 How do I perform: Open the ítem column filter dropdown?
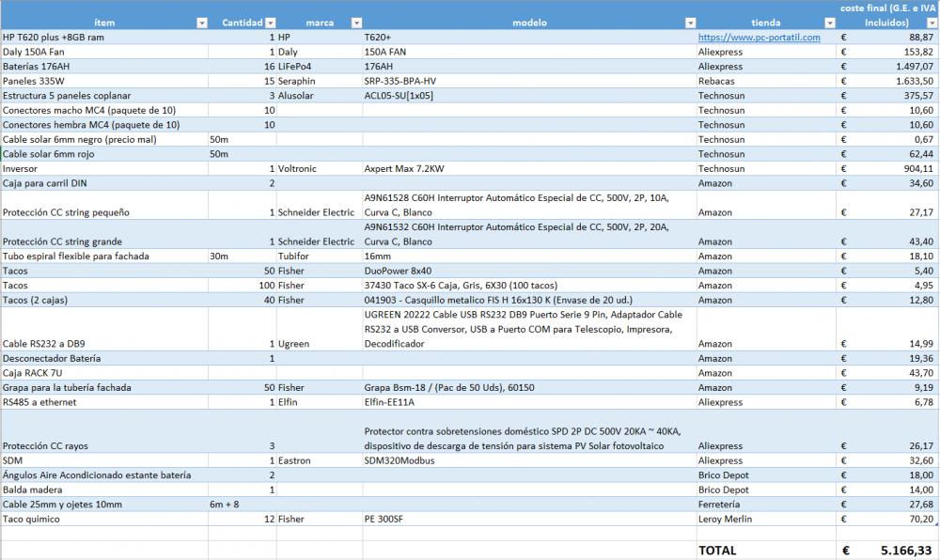pos(202,23)
